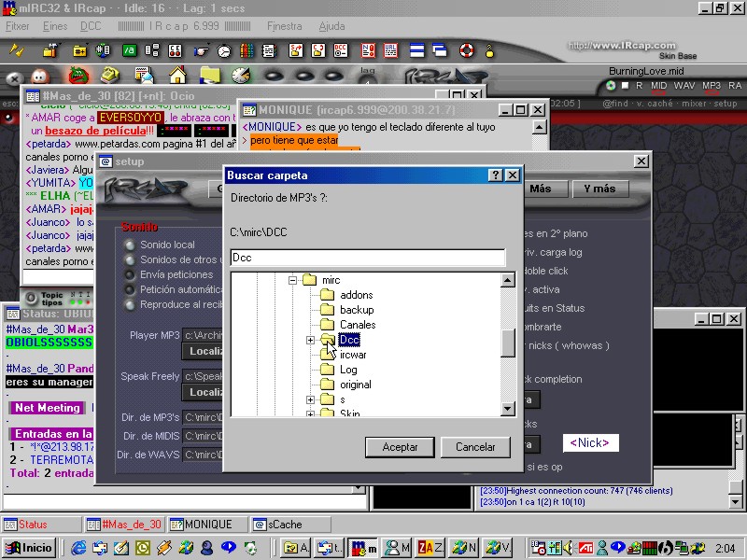Click the orange smiley face icon in skin bar
The height and width of the screenshot is (560, 747).
[40, 77]
